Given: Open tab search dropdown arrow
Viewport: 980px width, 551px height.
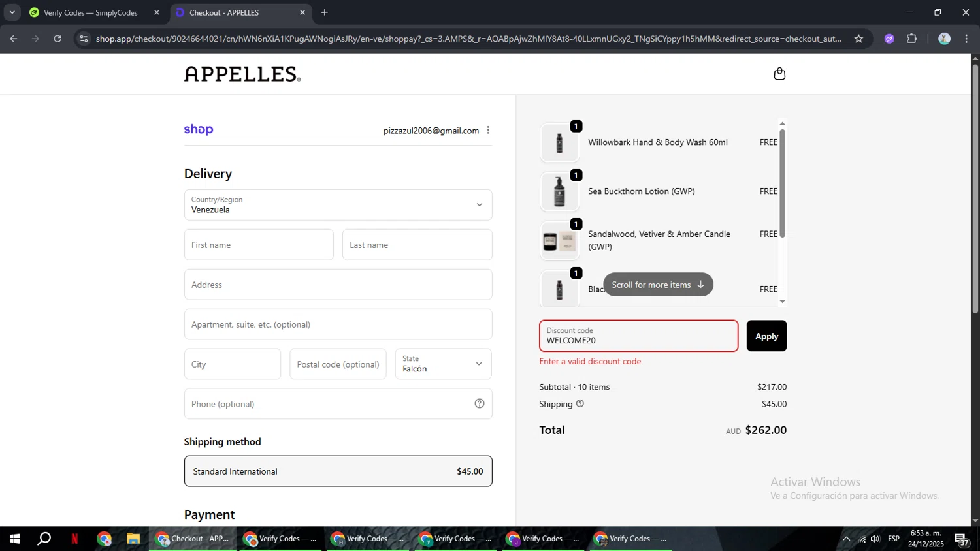Looking at the screenshot, I should point(12,12).
